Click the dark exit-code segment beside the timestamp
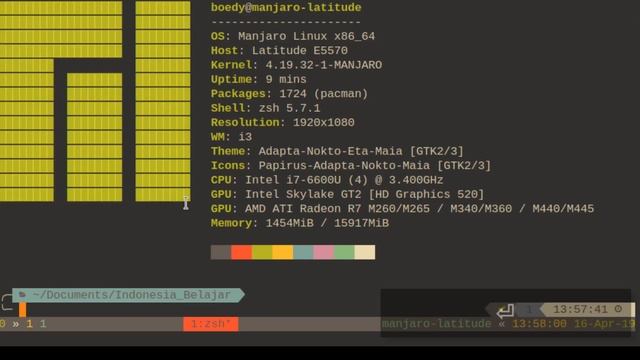This screenshot has width=640, height=360. point(529,309)
